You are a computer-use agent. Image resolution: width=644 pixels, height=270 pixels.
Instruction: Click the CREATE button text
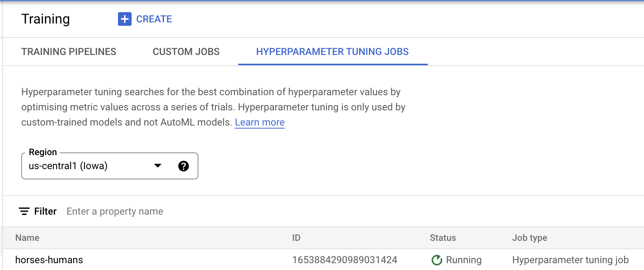coord(154,19)
